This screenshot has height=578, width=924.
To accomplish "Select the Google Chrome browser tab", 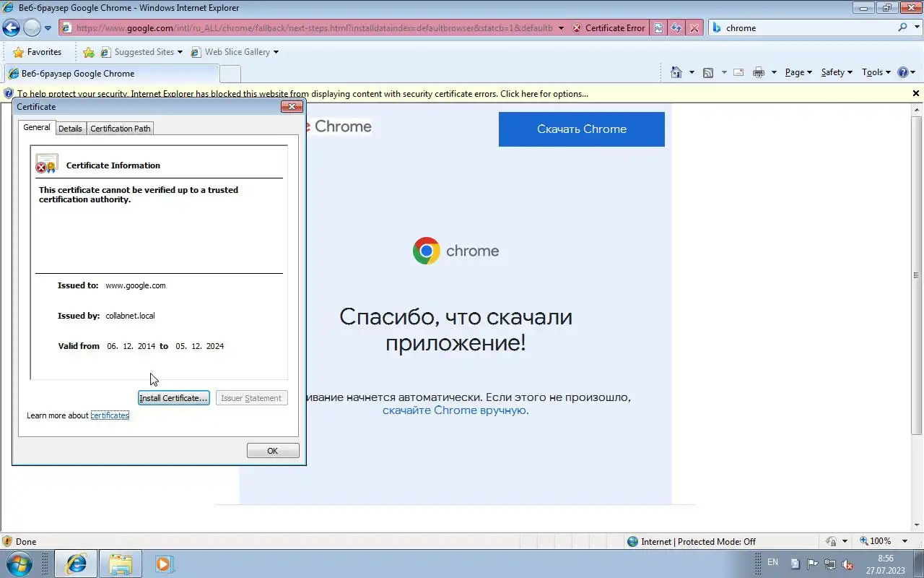I will 111,74.
